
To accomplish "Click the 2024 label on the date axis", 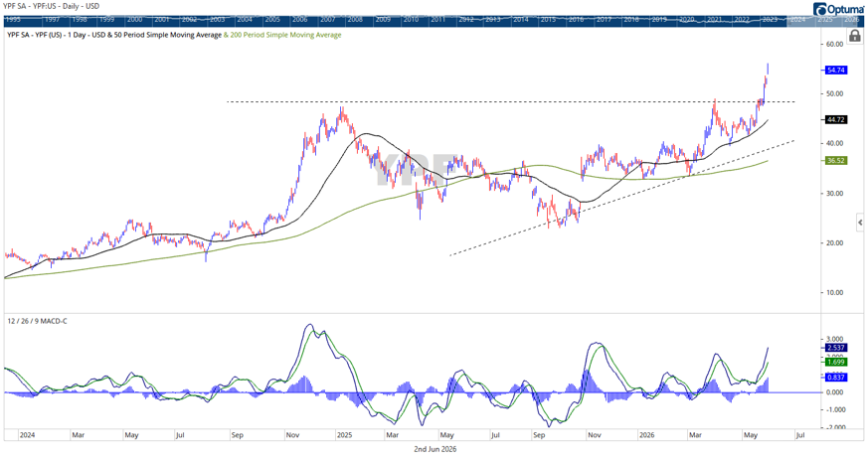I will click(27, 435).
